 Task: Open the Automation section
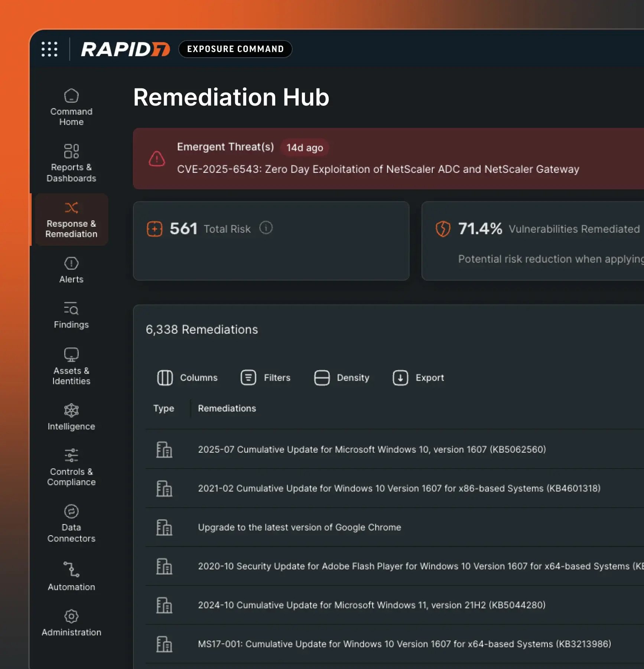(x=71, y=576)
